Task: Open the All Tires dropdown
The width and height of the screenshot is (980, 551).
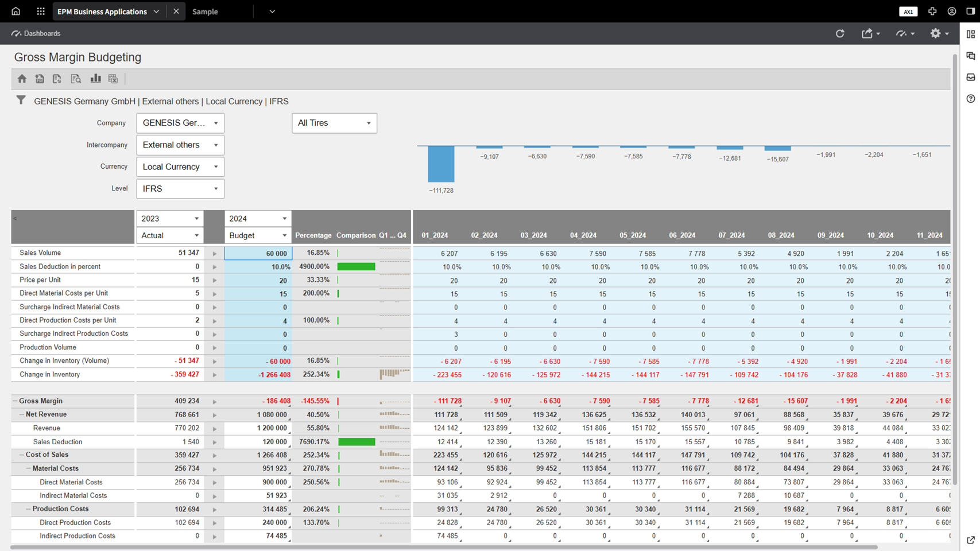Action: [334, 123]
